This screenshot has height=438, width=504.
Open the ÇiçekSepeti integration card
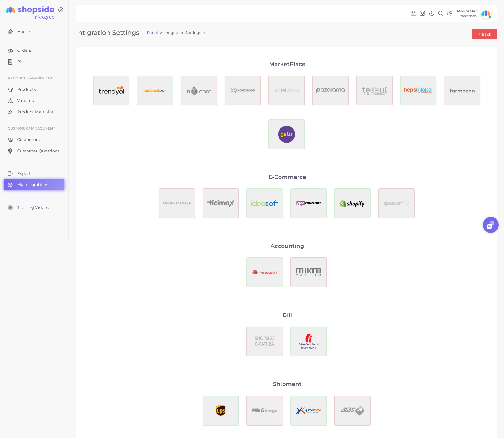(x=243, y=91)
